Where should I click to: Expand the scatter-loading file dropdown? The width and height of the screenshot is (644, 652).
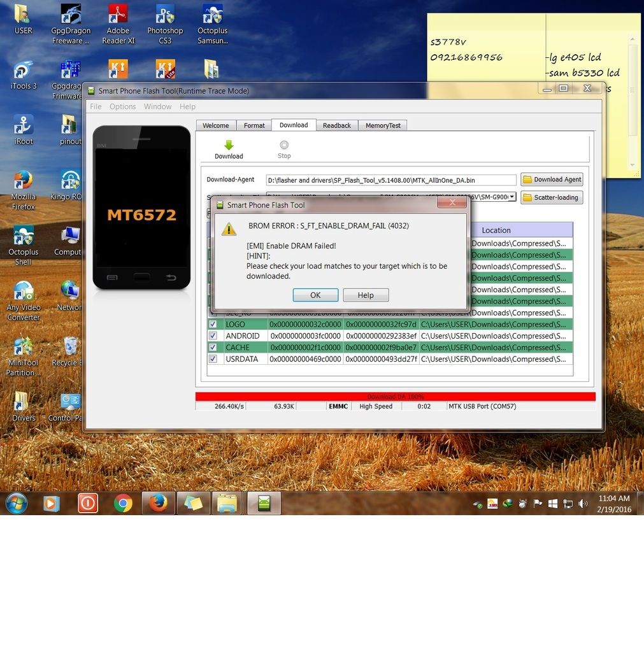pyautogui.click(x=512, y=197)
